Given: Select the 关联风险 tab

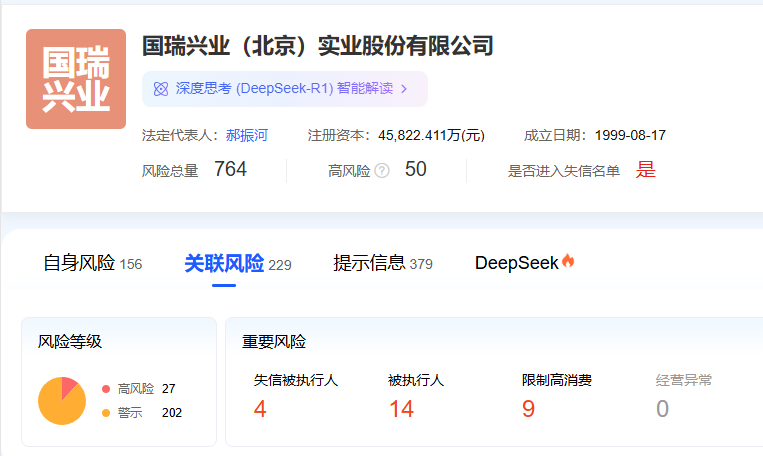Looking at the screenshot, I should [x=237, y=264].
